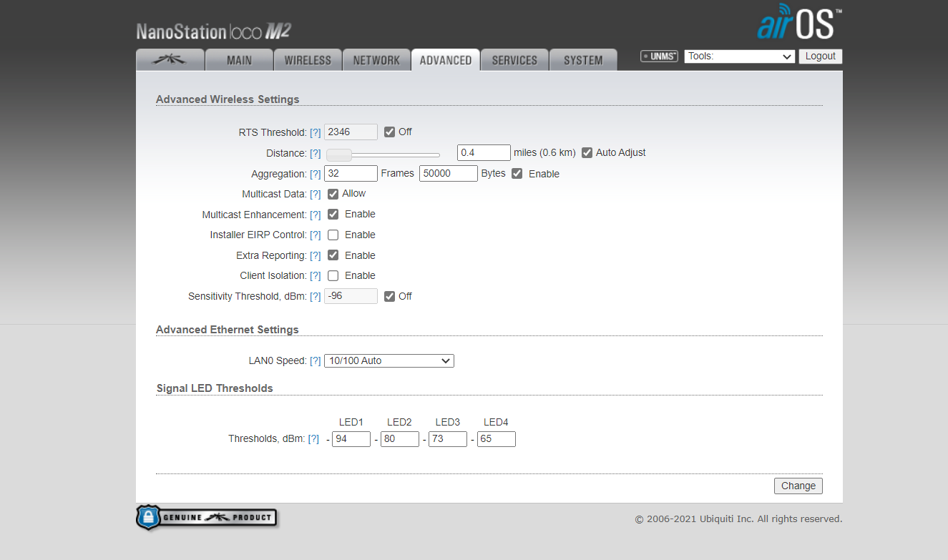Click the Sensitivity Threshold dBm field

click(351, 296)
